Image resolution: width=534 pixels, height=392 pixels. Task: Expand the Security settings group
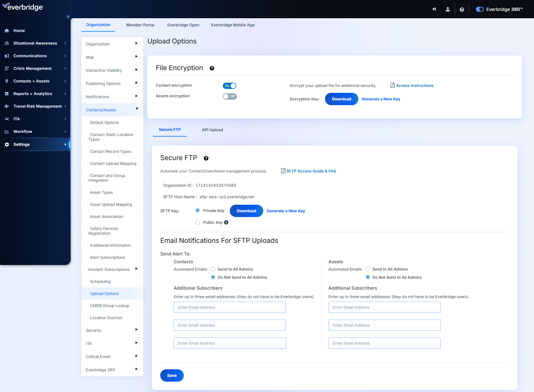93,330
